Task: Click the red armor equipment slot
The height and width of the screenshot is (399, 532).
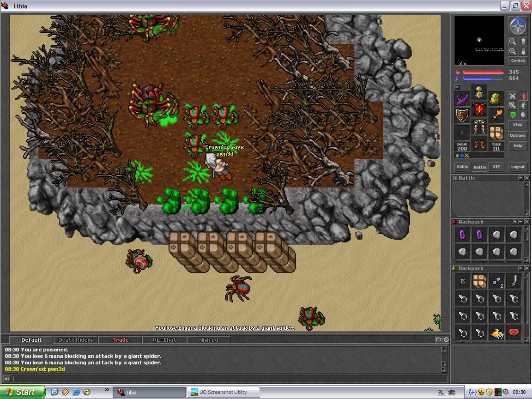Action: 479,109
